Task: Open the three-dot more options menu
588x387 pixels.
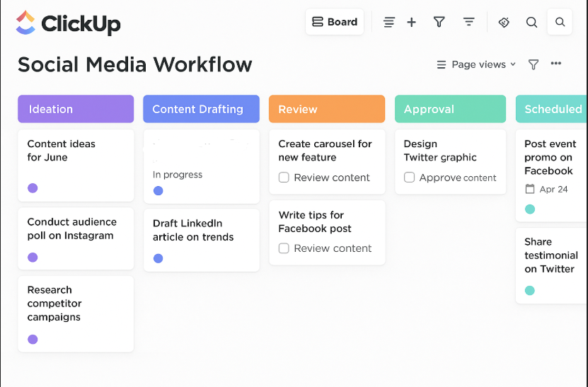Action: 556,64
